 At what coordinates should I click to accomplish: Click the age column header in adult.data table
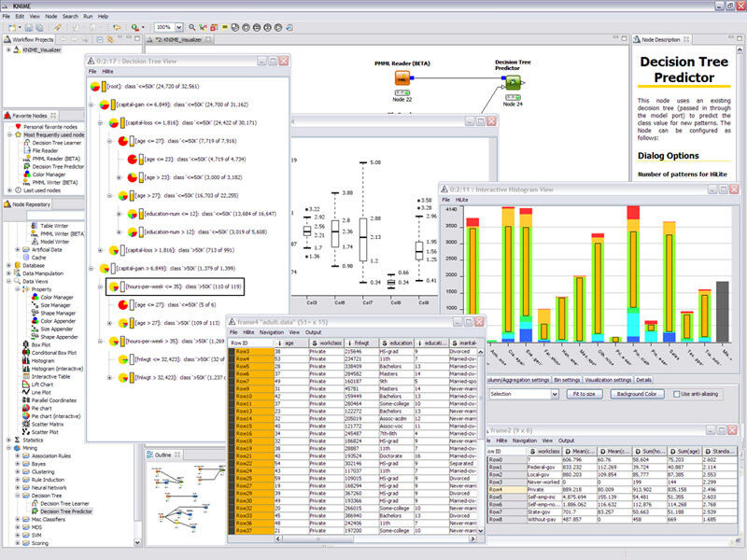point(291,343)
